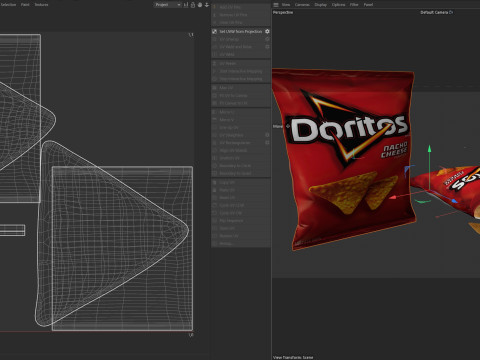This screenshot has width=480, height=360.
Task: Choose Start Interactive Mapping
Action: tap(241, 71)
